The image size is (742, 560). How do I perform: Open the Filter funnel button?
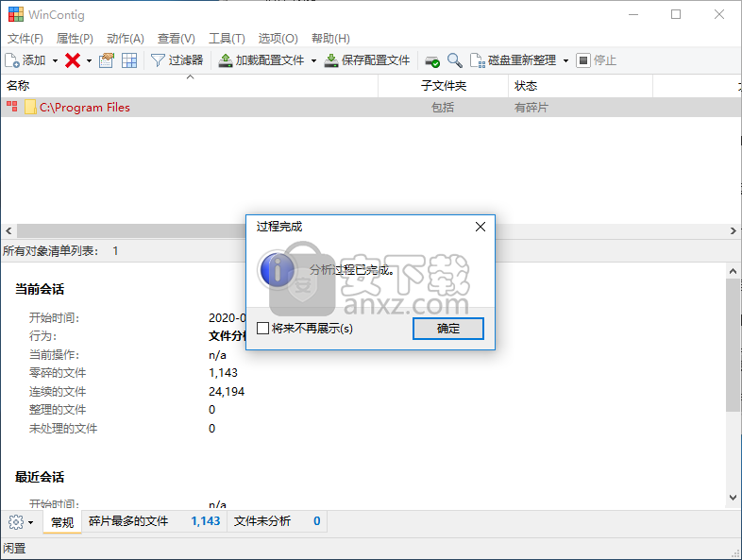click(x=177, y=60)
